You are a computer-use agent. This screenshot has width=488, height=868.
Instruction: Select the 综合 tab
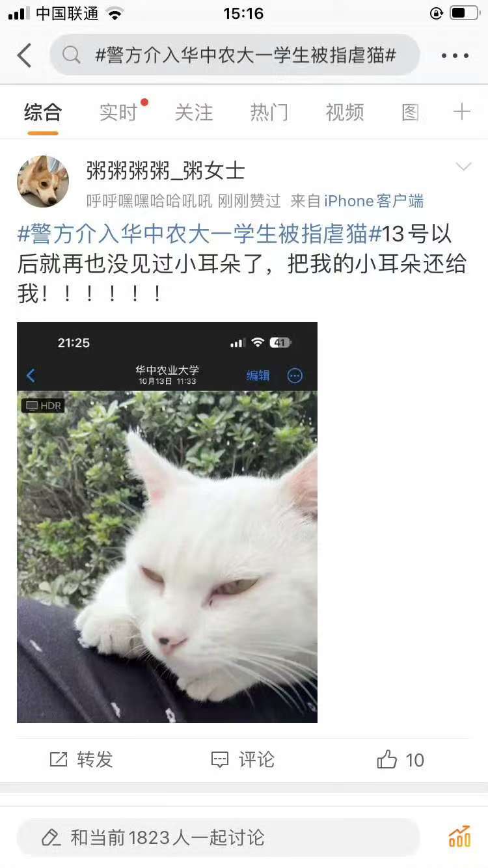coord(43,113)
